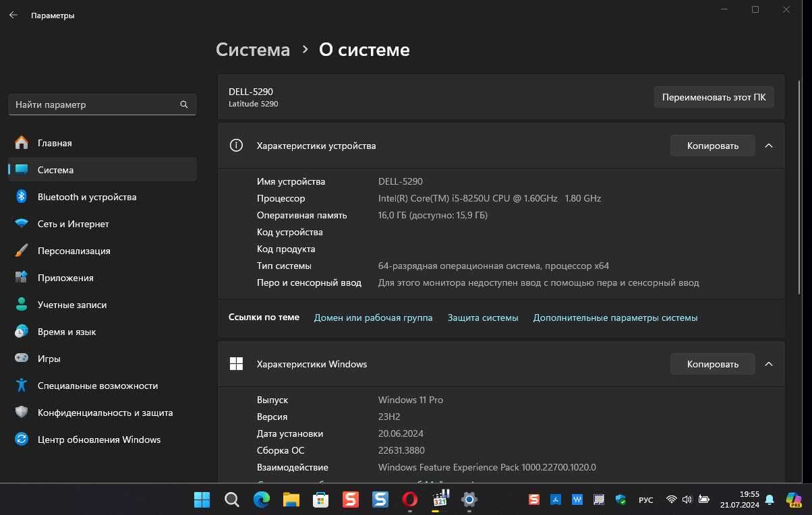Launch Copilot preview from the taskbar
This screenshot has width=812, height=515.
point(794,499)
